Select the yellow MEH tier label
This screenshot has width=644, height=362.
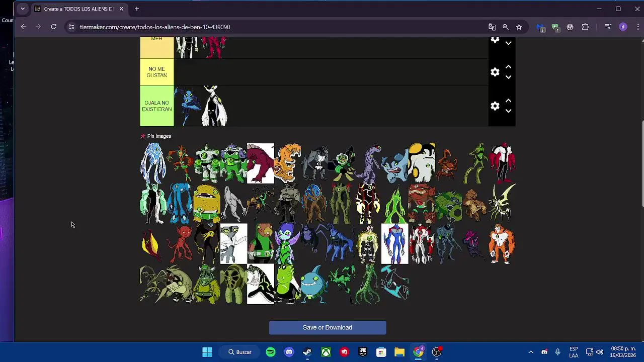pos(156,47)
